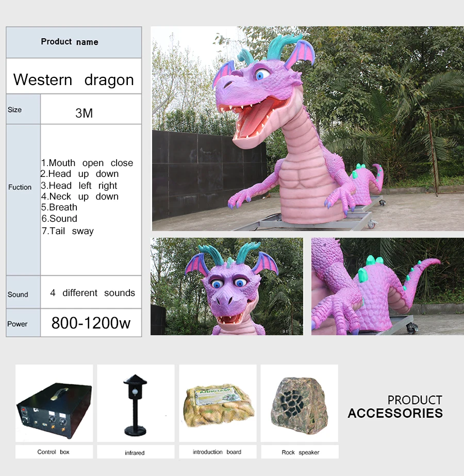Select the Control box accessory image

coord(54,403)
